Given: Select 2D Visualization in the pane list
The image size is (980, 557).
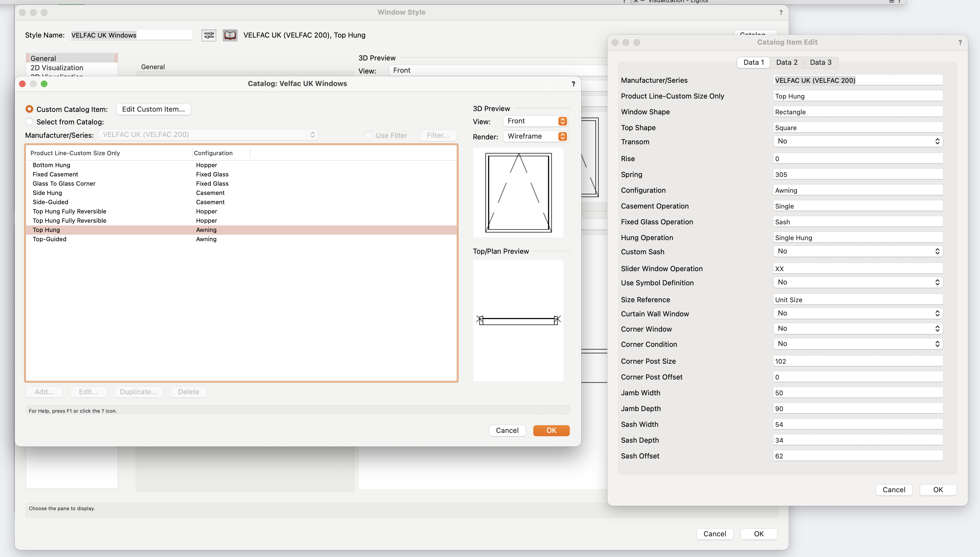Looking at the screenshot, I should tap(57, 67).
